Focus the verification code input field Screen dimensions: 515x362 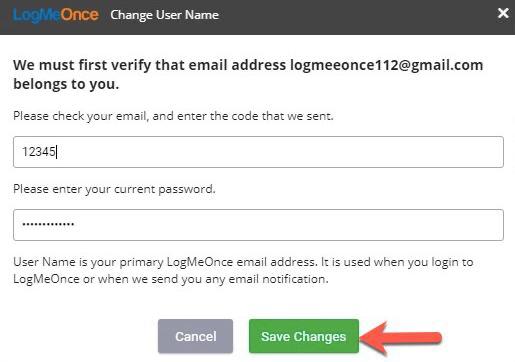258,152
